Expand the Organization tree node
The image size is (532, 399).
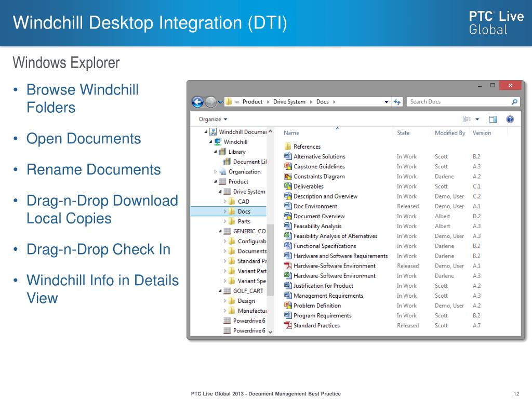tap(215, 171)
